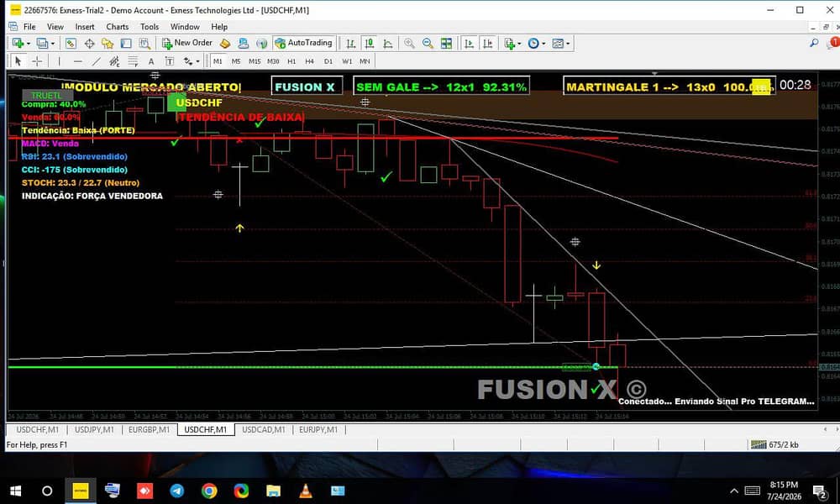Open the Periods clock dropdown

(x=536, y=44)
